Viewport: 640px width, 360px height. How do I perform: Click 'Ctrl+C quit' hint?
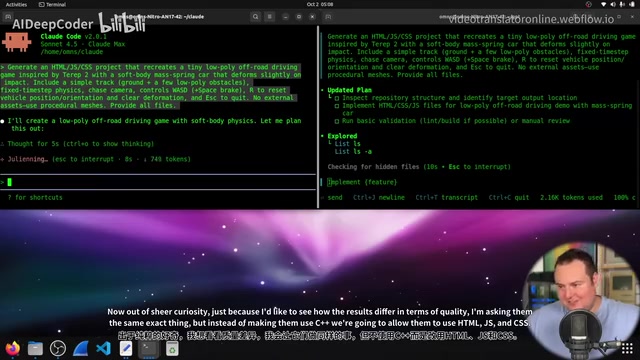(x=509, y=198)
